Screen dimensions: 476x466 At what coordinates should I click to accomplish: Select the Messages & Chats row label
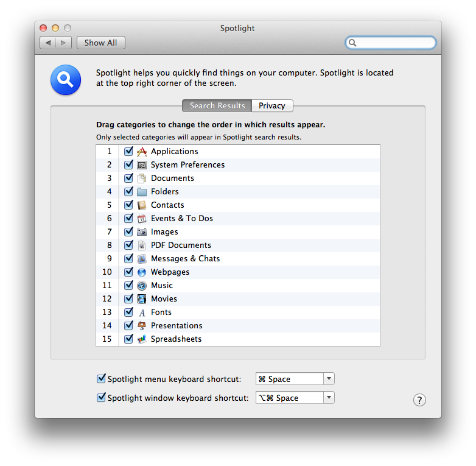[x=186, y=258]
